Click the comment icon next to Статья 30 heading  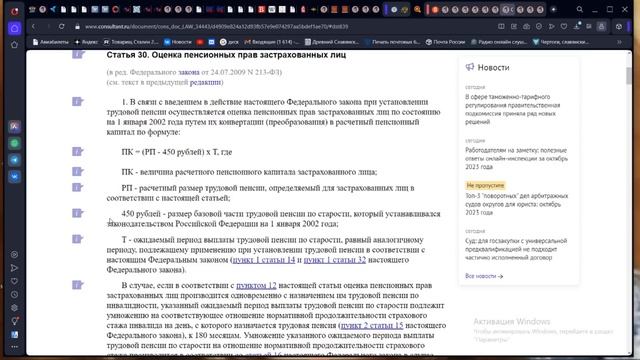coord(78,54)
